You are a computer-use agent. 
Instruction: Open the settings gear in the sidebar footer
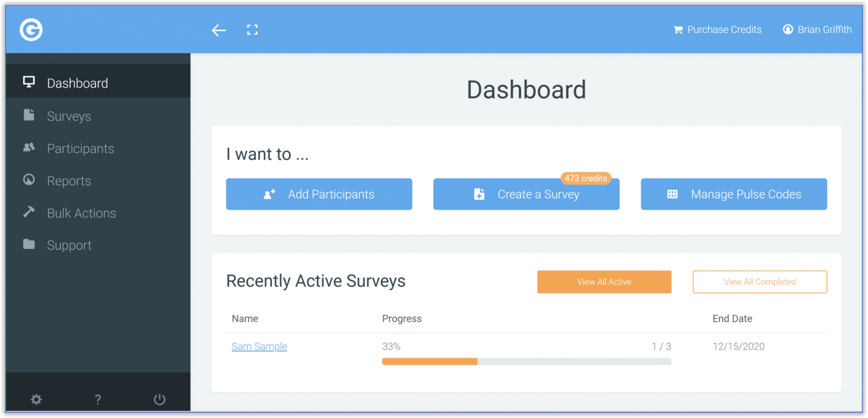pyautogui.click(x=36, y=399)
